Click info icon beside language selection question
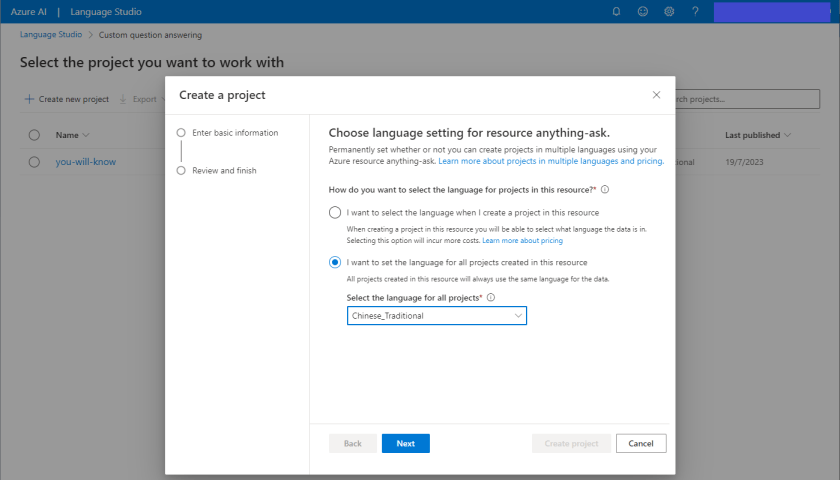840x480 pixels. click(x=605, y=189)
